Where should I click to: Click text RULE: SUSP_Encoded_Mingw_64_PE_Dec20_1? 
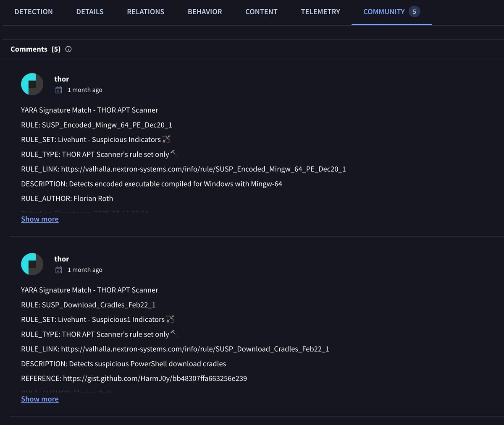pyautogui.click(x=97, y=125)
